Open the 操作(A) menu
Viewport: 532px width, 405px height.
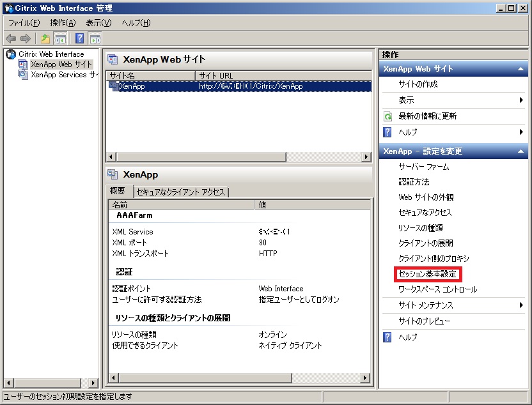pyautogui.click(x=63, y=23)
